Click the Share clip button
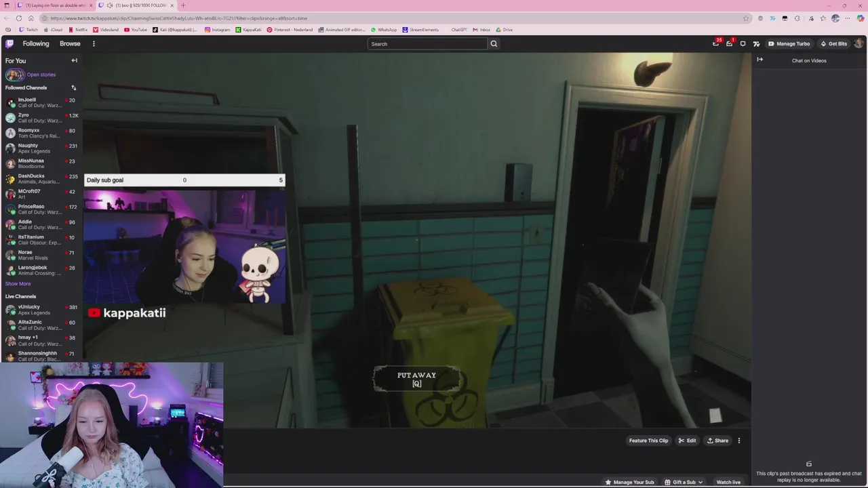Viewport: 868px width, 488px height. pos(717,441)
